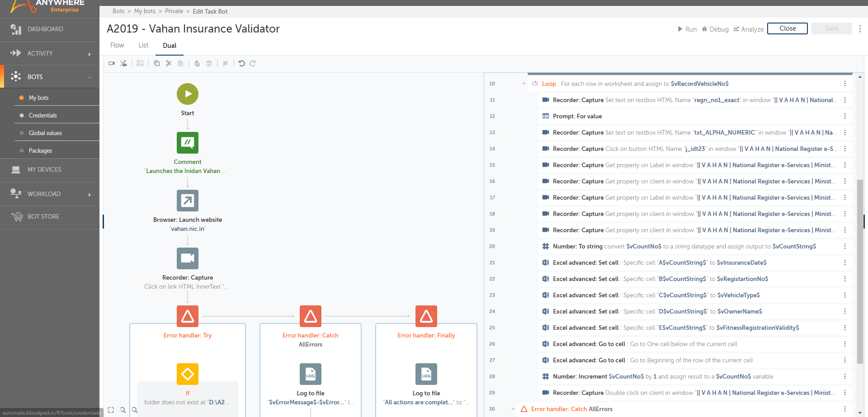This screenshot has height=417, width=868.
Task: Expand the Workload sidebar submenu arrow
Action: point(90,194)
